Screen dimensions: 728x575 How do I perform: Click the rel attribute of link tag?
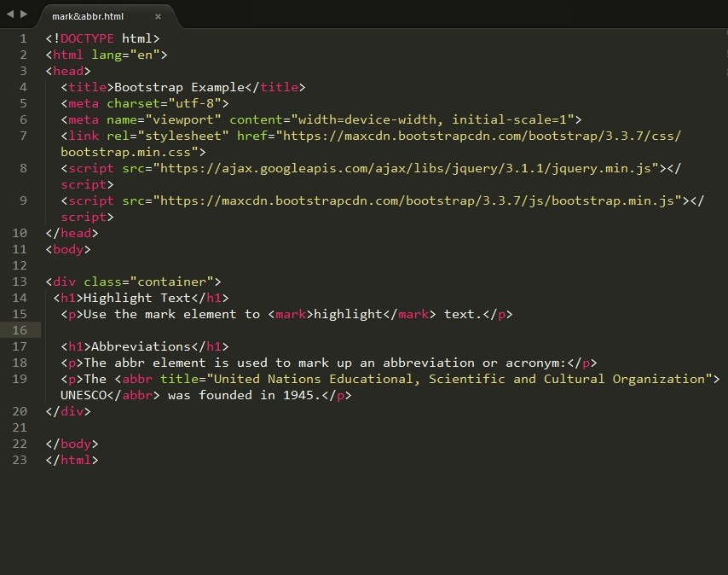[x=118, y=136]
